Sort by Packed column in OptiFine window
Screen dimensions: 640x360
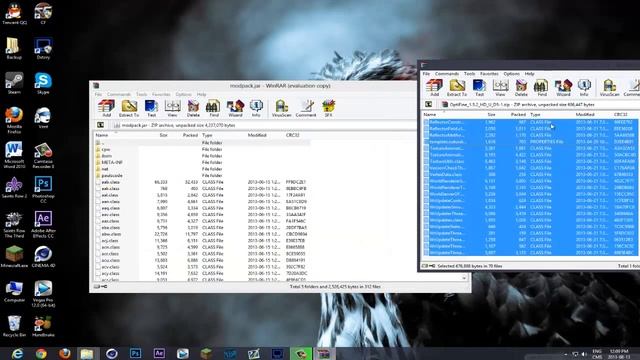[x=518, y=115]
